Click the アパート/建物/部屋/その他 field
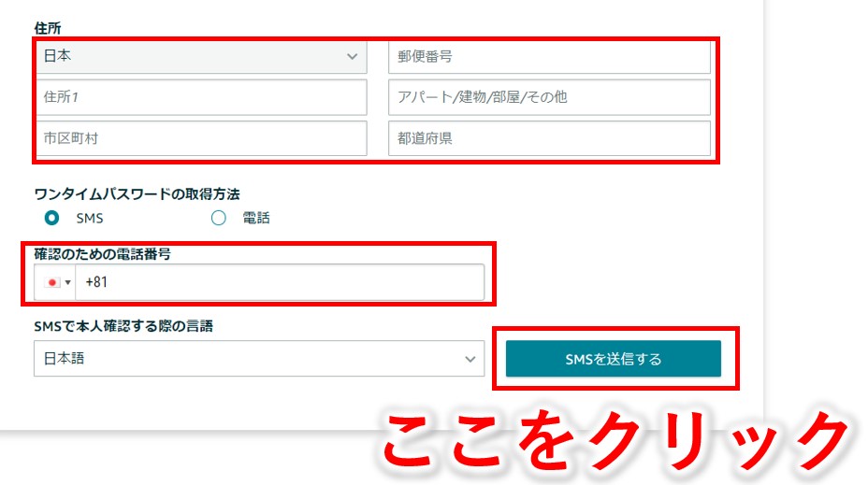 [x=549, y=97]
